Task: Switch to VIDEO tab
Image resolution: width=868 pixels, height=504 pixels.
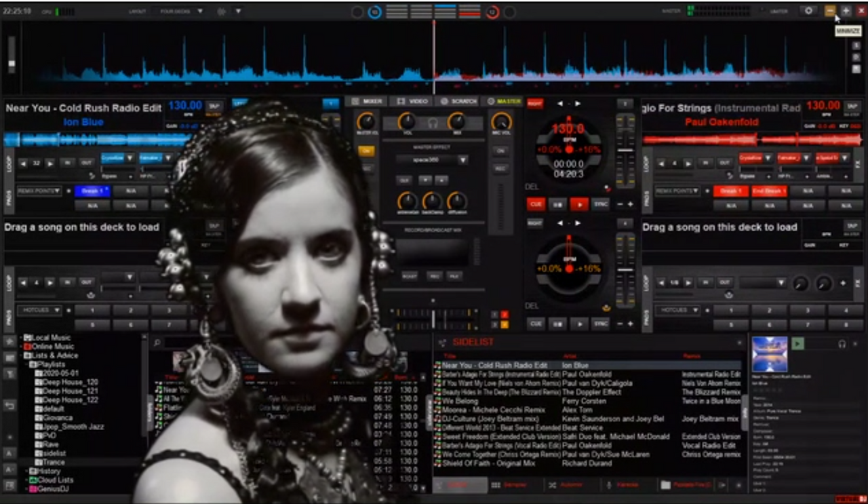Action: pos(412,101)
